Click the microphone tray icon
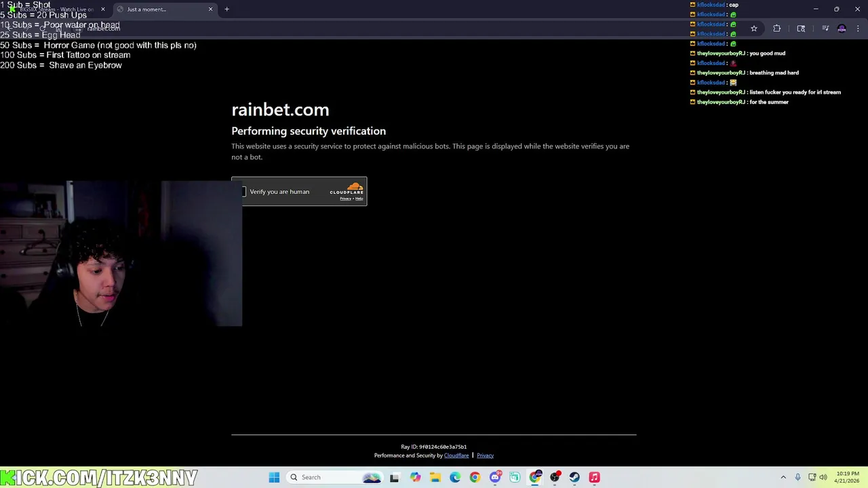The height and width of the screenshot is (488, 868). point(797,477)
